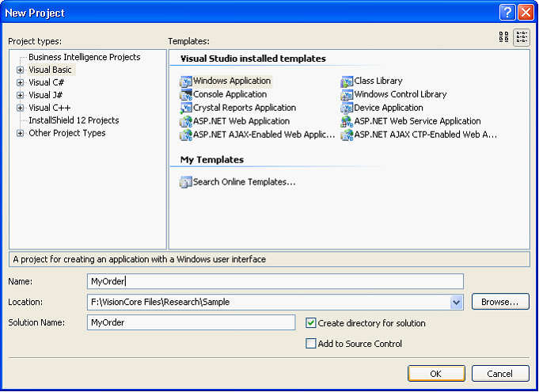The width and height of the screenshot is (539, 392).
Task: Click into the Name text field
Action: point(275,281)
